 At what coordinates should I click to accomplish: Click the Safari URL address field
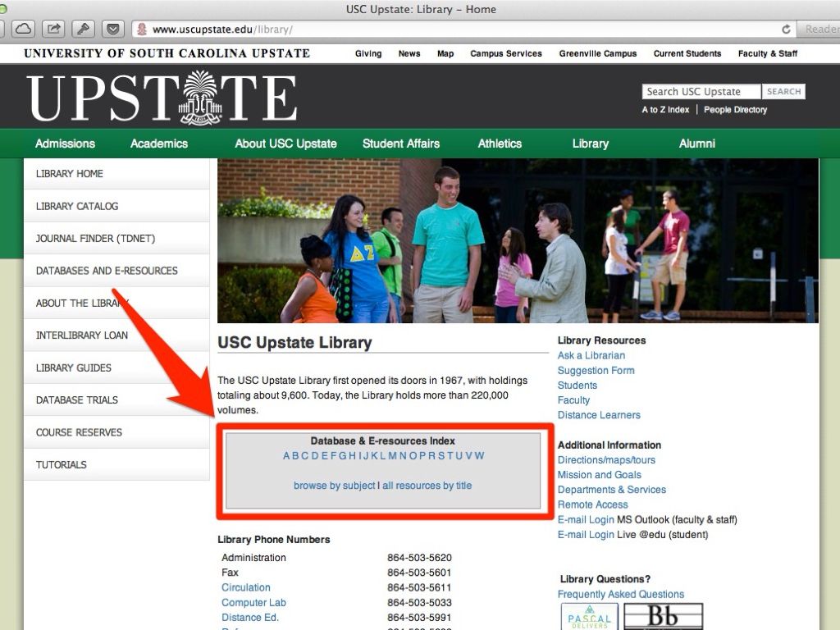[459, 30]
